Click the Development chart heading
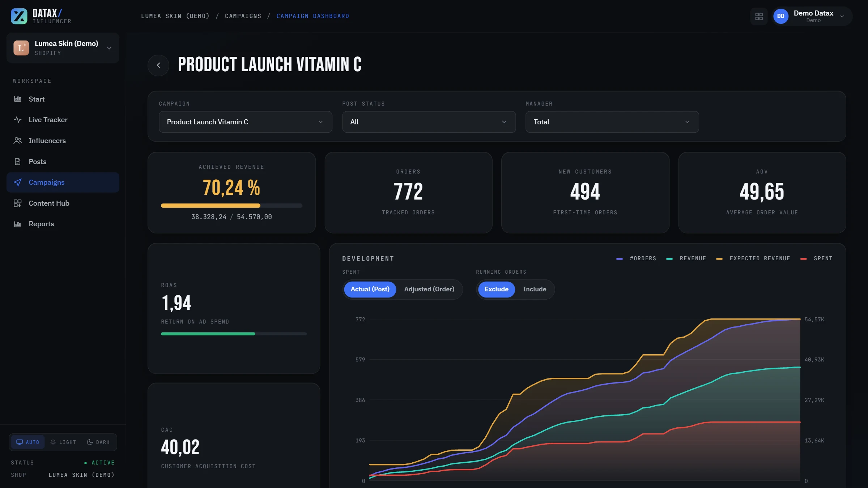This screenshot has width=868, height=488. pyautogui.click(x=368, y=258)
